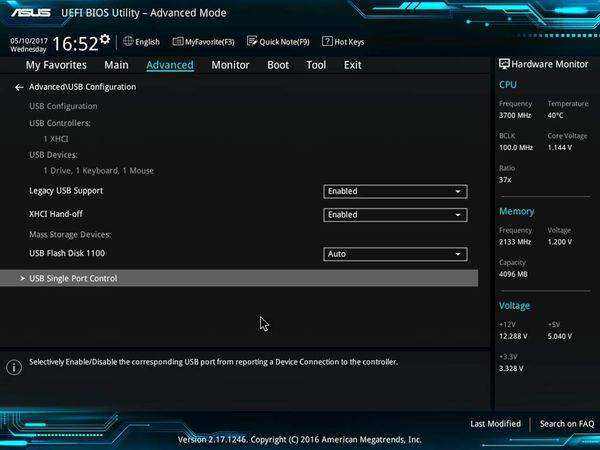Viewport: 600px width, 450px height.
Task: Click the memory capacity value 4096 MB
Action: point(513,274)
